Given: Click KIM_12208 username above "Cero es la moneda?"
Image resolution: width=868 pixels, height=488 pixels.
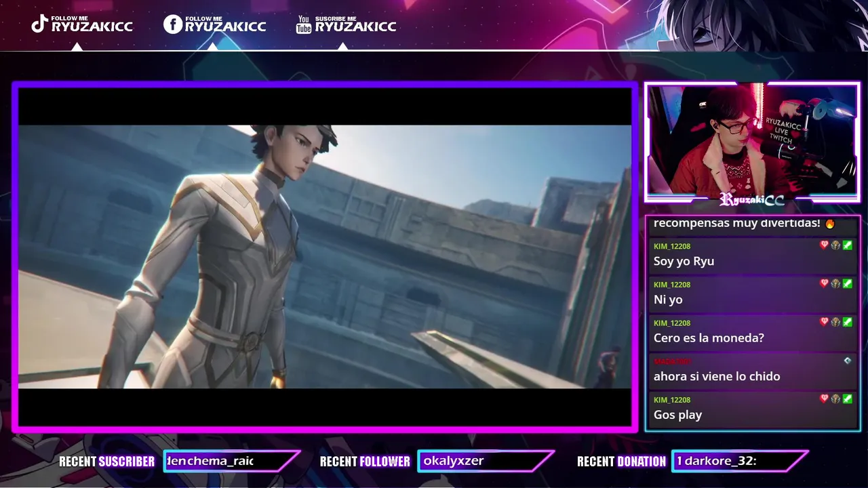Looking at the screenshot, I should point(672,323).
